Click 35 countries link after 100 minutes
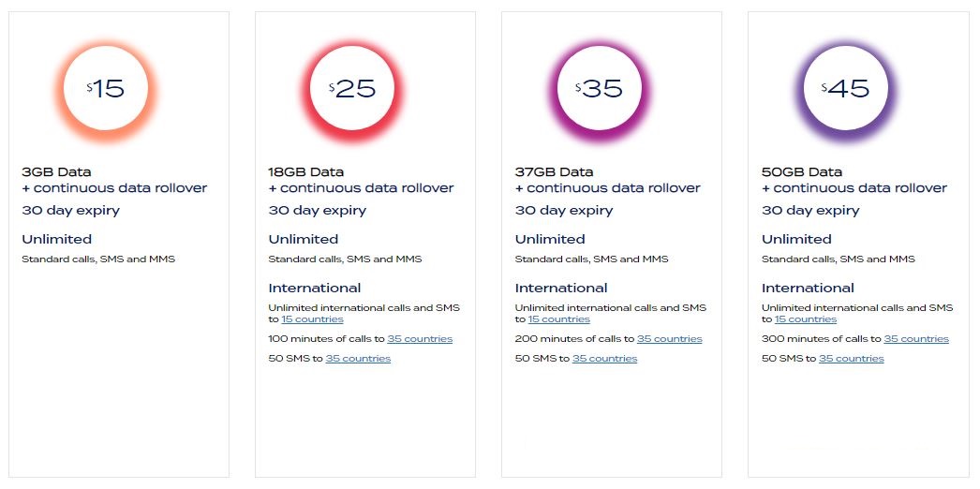 coord(420,339)
